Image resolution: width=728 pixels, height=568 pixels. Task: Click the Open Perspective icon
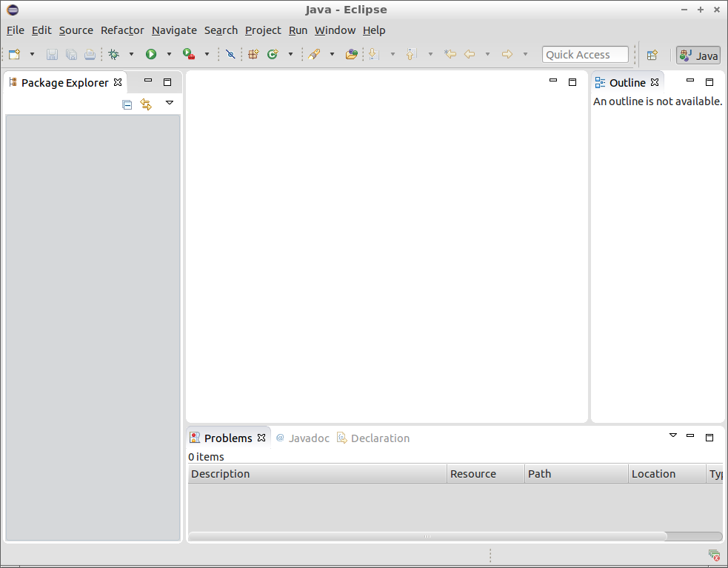(x=652, y=55)
